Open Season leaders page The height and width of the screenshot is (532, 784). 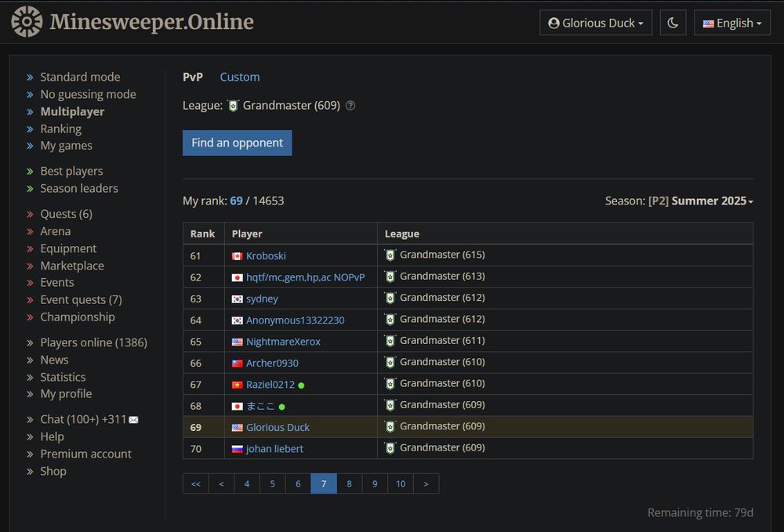79,188
